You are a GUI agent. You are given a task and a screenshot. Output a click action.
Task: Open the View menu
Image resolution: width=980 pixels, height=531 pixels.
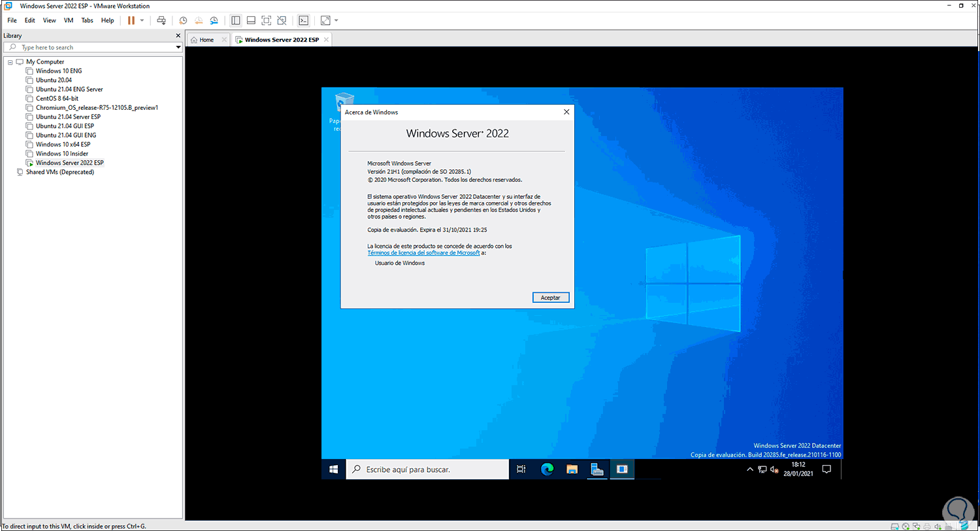pos(50,20)
